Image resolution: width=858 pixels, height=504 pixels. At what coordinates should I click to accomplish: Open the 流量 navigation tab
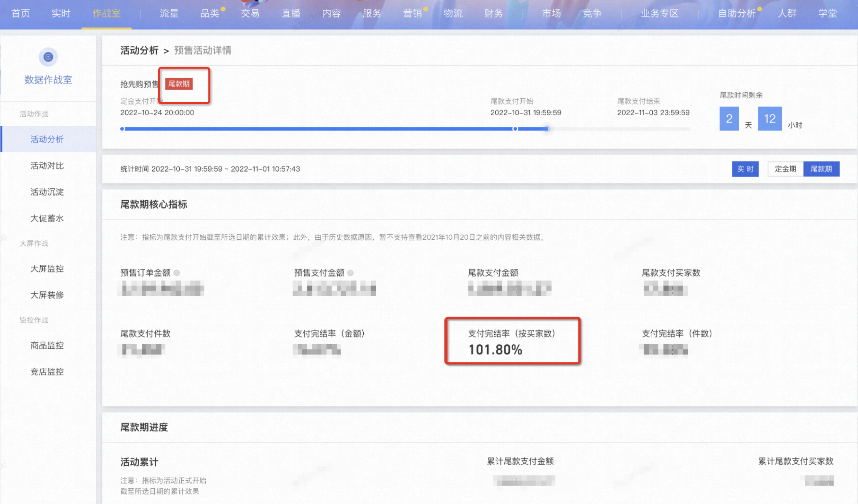click(169, 13)
